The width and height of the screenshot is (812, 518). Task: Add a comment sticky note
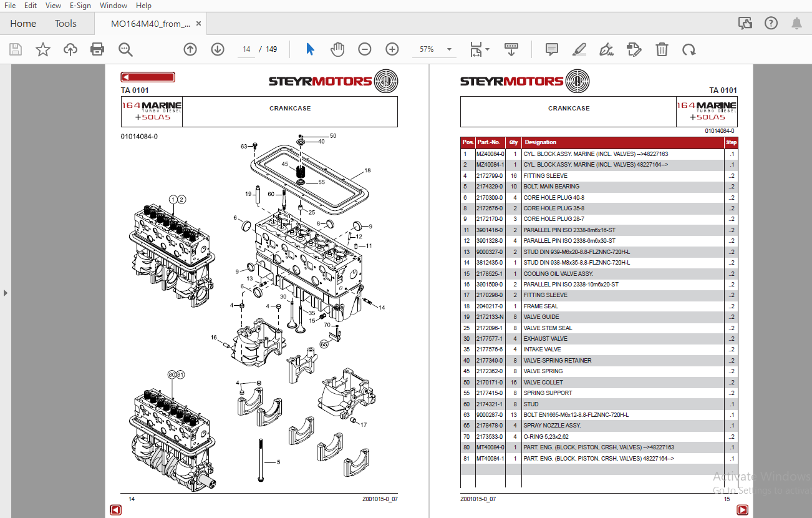click(x=552, y=49)
